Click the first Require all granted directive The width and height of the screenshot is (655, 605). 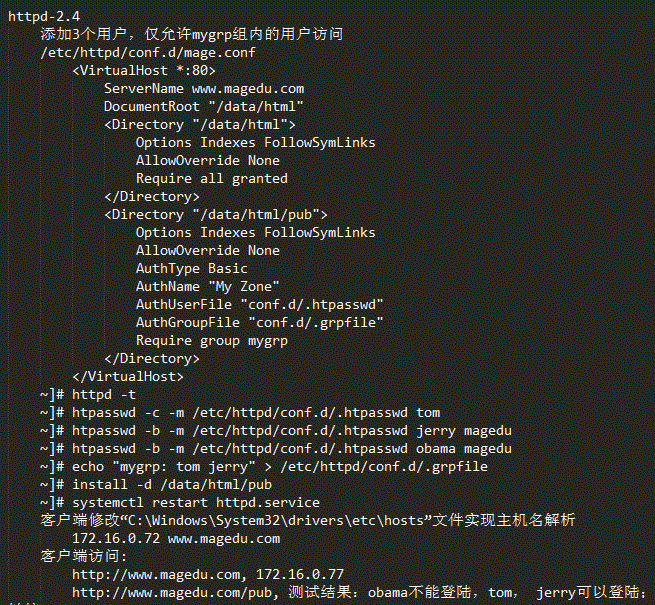212,179
